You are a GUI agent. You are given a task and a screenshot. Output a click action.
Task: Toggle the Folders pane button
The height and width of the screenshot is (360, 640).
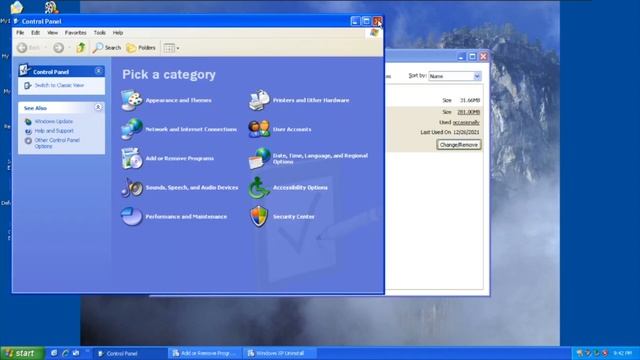[x=141, y=48]
